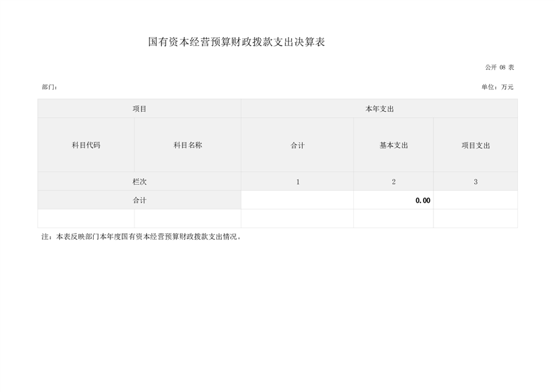Click empty 项目支出 cell in 合计 row
Viewport: 555px width, 392px height.
[475, 200]
